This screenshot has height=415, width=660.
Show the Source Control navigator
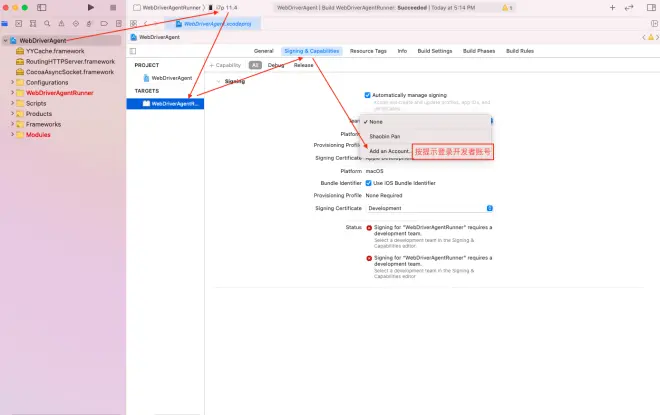19,24
